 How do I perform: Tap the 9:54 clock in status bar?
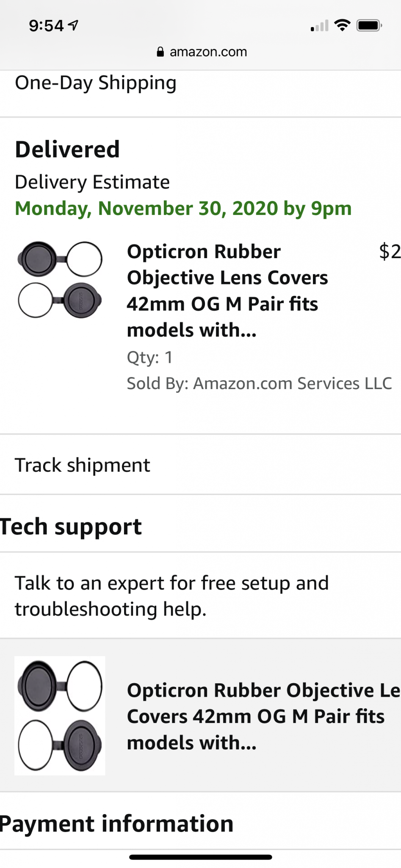46,26
